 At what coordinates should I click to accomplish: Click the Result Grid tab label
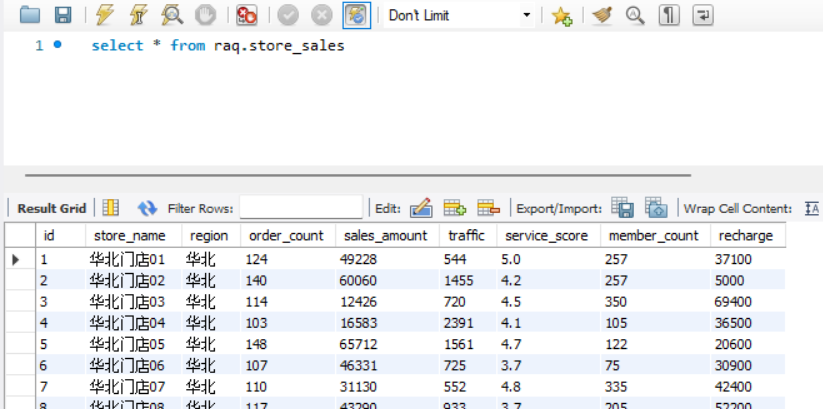51,208
